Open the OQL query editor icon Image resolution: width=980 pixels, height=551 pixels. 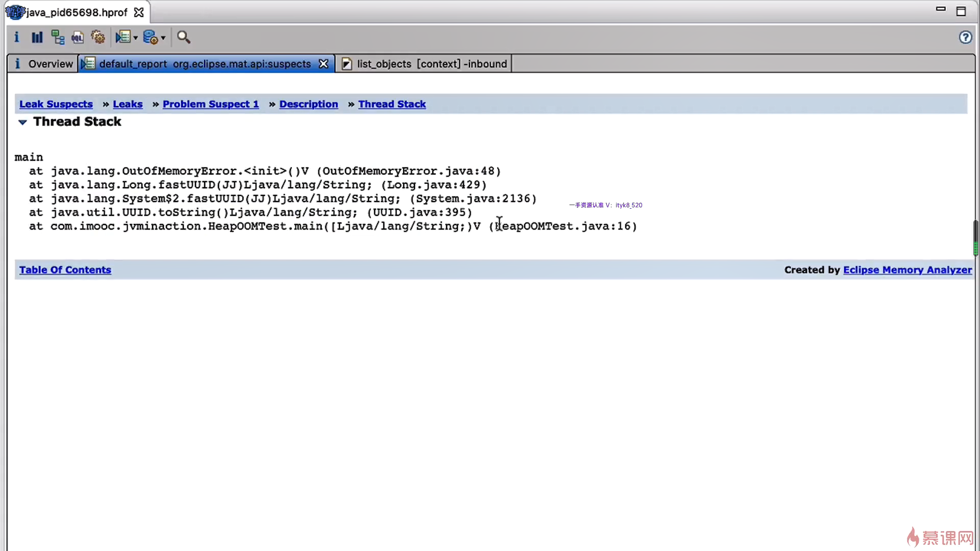click(78, 37)
